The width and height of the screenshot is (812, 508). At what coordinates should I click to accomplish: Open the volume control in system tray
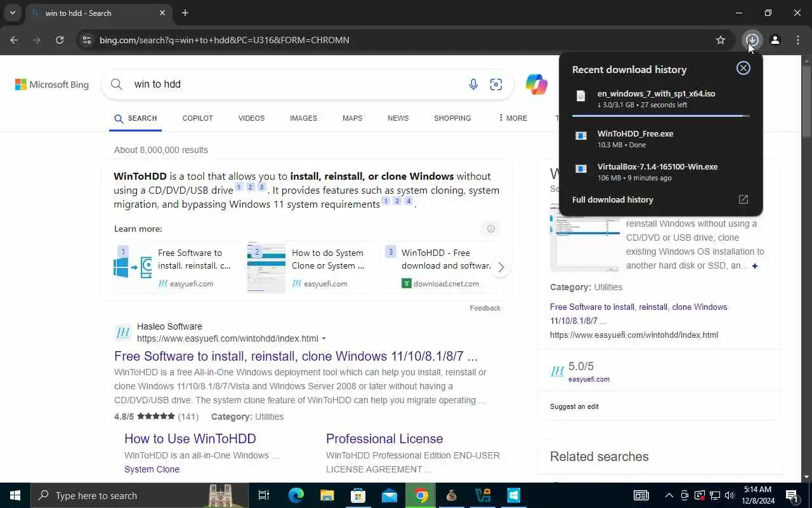[x=730, y=495]
